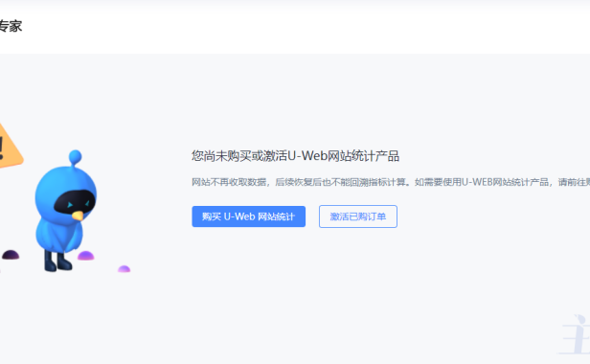Select the heading 您尚未购买或激活U-Web网站统计产品
Viewport: 590px width, 364px height.
[295, 156]
